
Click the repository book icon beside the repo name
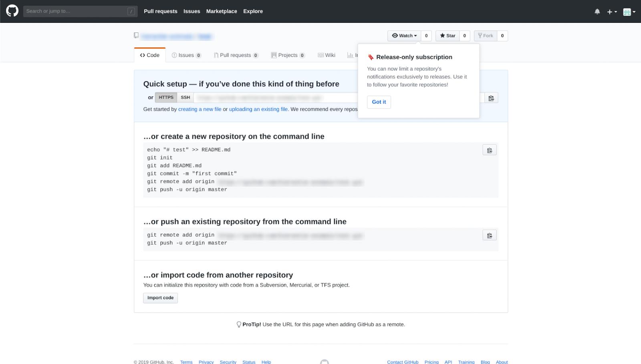pos(136,35)
